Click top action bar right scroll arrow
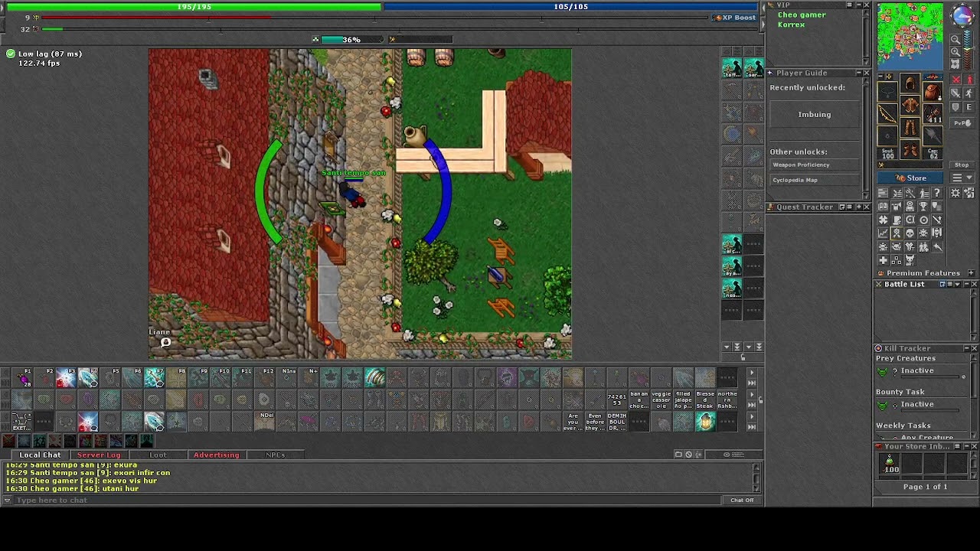The width and height of the screenshot is (980, 551). [x=751, y=373]
